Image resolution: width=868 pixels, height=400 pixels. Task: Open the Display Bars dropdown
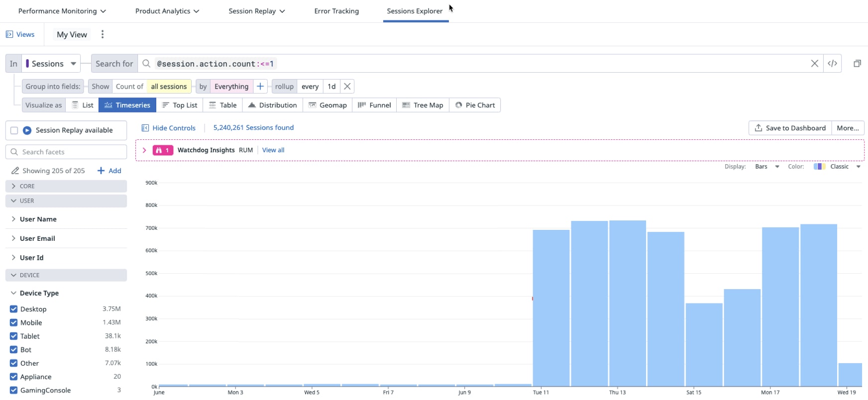click(766, 167)
